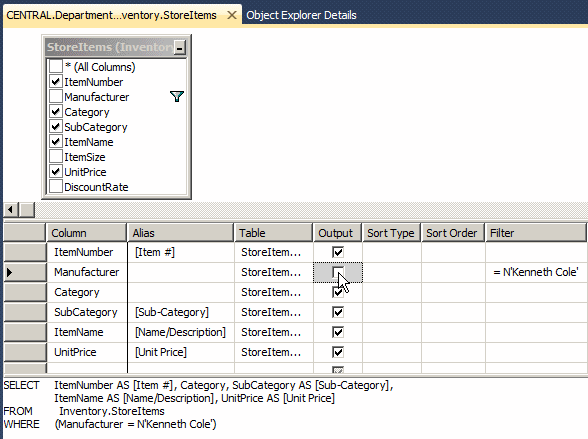Check the * (All Columns) checkbox
Image resolution: width=588 pixels, height=439 pixels.
(56, 67)
